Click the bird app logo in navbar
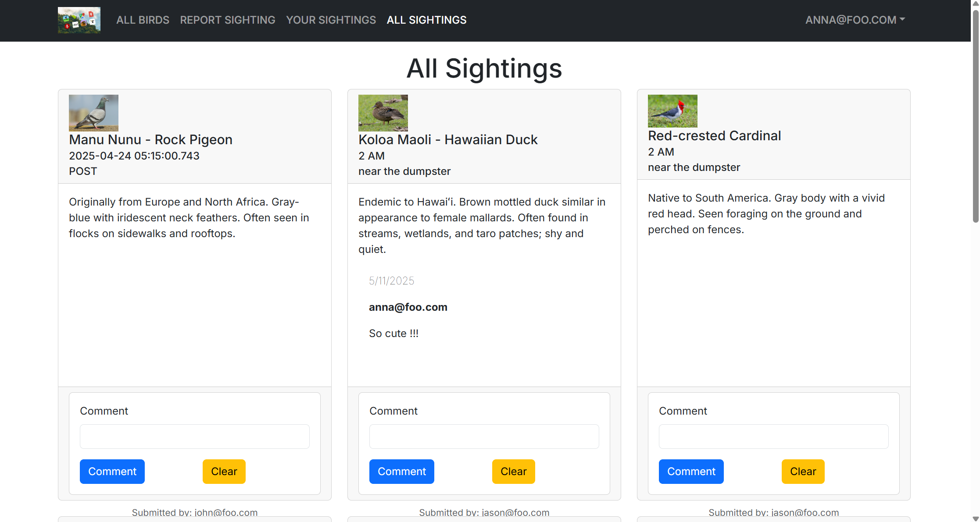 click(x=79, y=20)
